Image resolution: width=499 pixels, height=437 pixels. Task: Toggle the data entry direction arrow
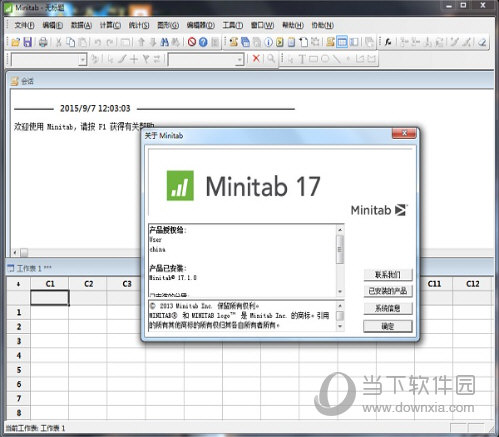18,284
